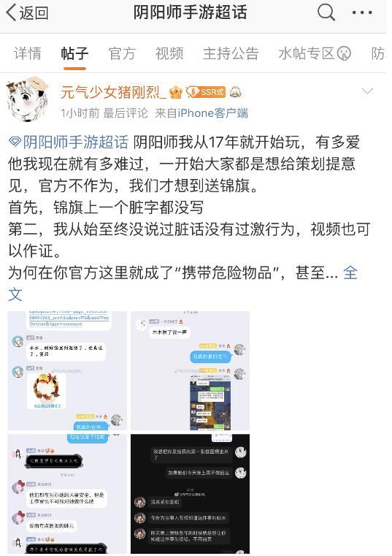Screen dimensions: 392x556
Task: Click the iPhone客户端 source link
Action: click(212, 113)
